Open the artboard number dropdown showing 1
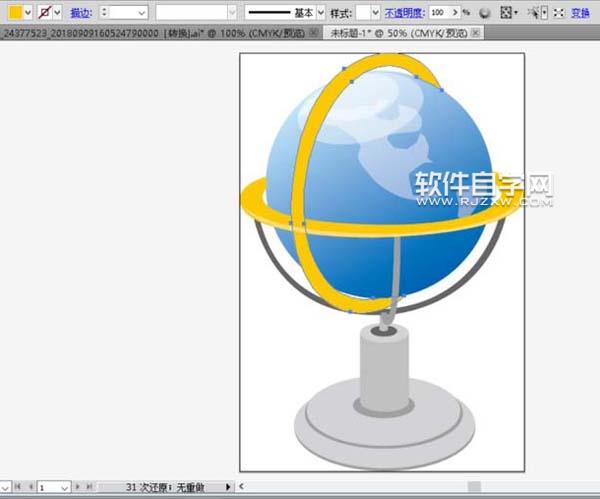The image size is (600, 499). click(x=64, y=488)
